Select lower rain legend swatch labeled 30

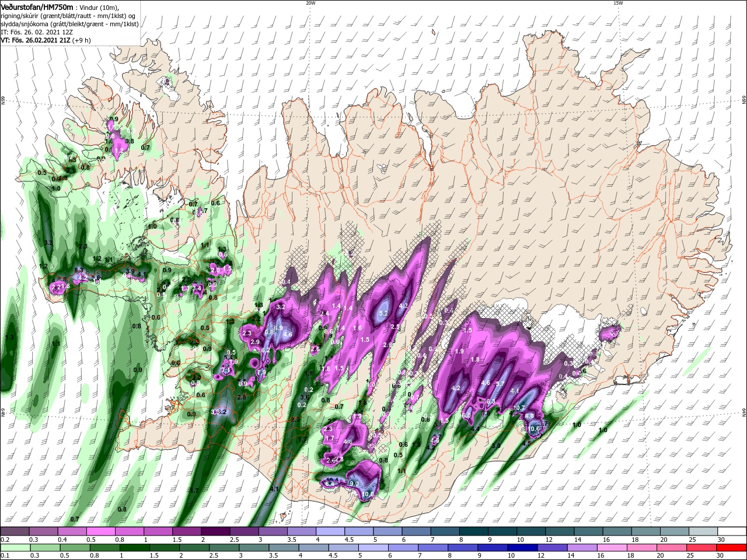tap(731, 548)
